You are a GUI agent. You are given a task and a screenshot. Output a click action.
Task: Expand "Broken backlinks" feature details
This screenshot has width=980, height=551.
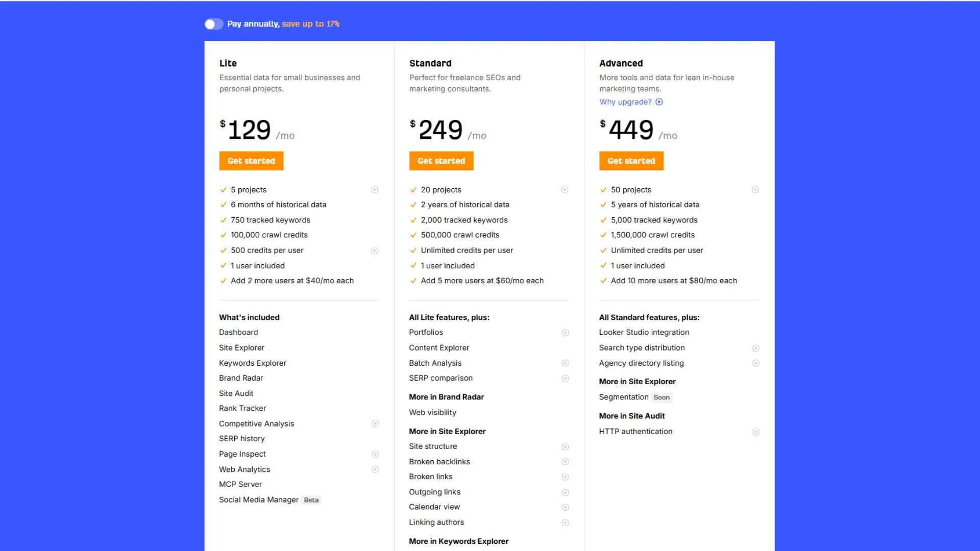point(565,462)
